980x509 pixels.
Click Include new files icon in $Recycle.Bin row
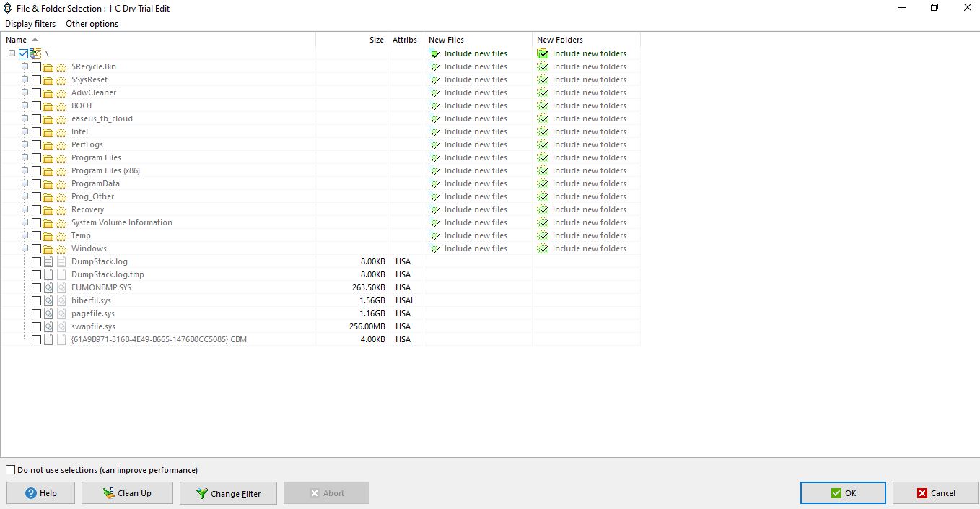tap(434, 66)
